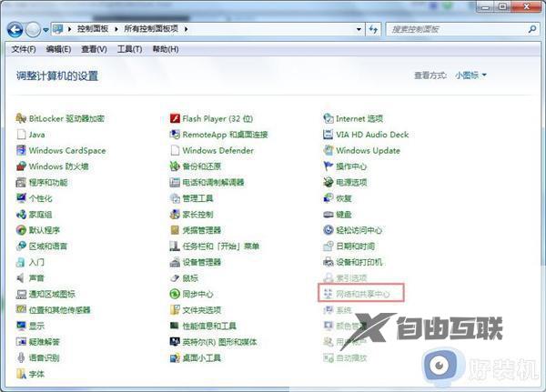Open the 网络和共享中心 link
The width and height of the screenshot is (546, 392).
coord(362,294)
